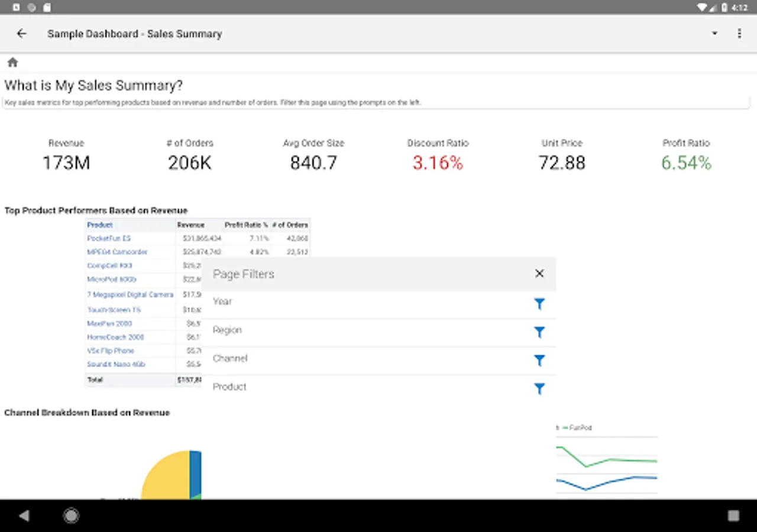Click the Profit Ratio 6.54% metric
This screenshot has height=532, width=757.
[686, 163]
